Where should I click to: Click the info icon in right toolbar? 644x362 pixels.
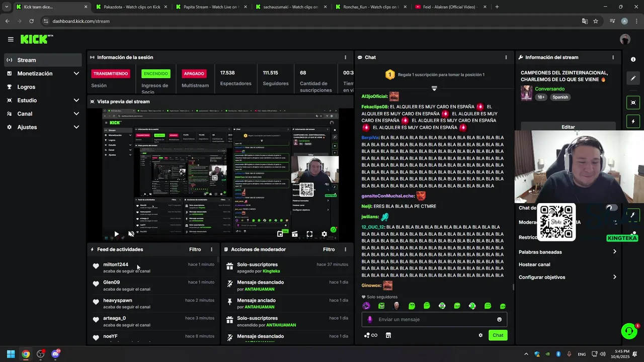coord(633,59)
